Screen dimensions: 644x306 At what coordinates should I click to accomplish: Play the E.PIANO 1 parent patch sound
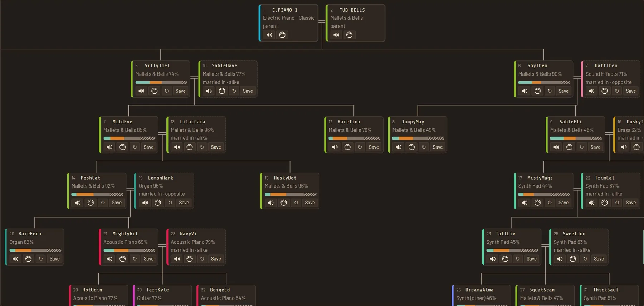point(269,35)
